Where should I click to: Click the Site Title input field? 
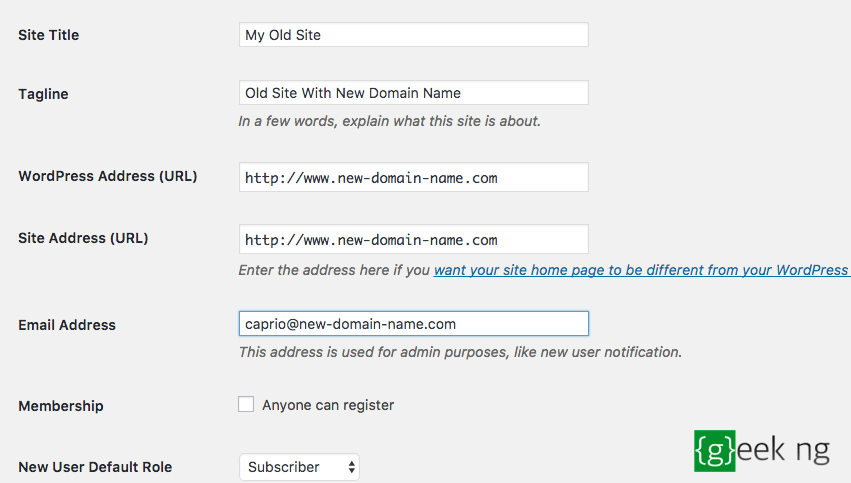pos(414,35)
